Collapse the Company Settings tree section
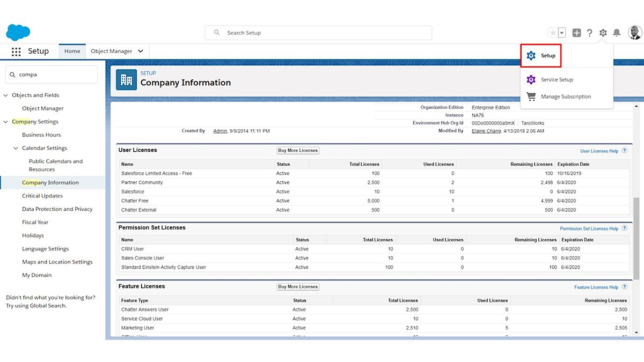644x362 pixels. click(6, 122)
